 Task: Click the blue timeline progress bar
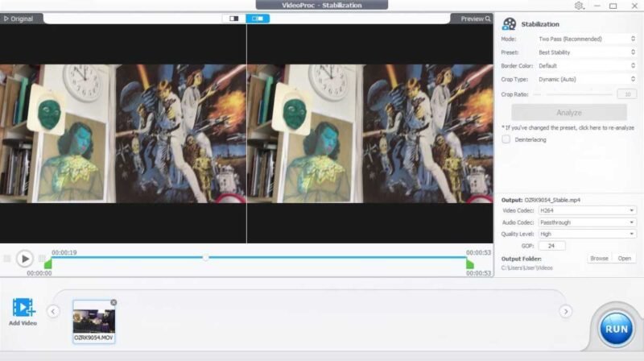pyautogui.click(x=258, y=258)
